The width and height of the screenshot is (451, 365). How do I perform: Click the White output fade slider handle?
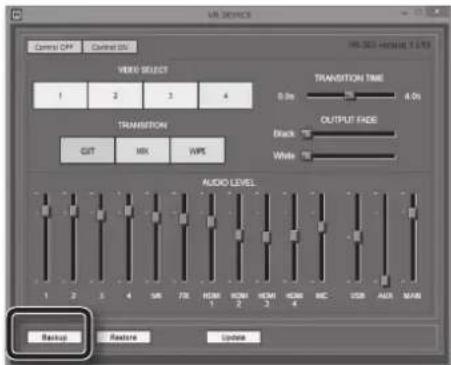click(306, 156)
